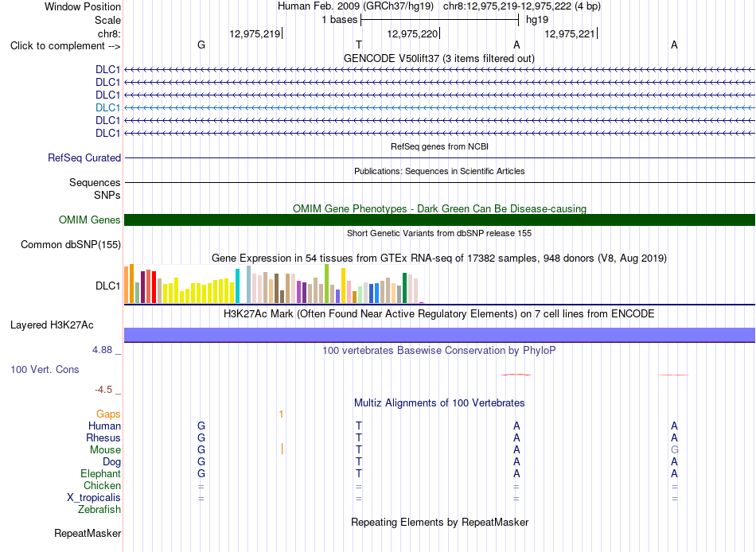
Task: Click the 12,975,221 position label
Action: (570, 33)
